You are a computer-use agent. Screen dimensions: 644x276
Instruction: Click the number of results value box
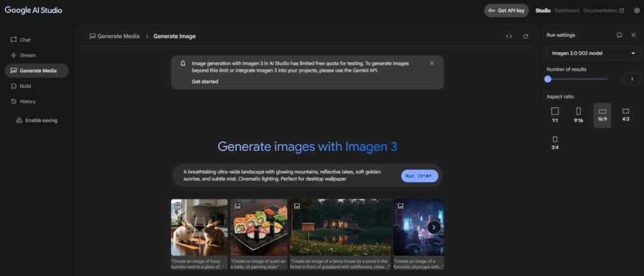632,79
